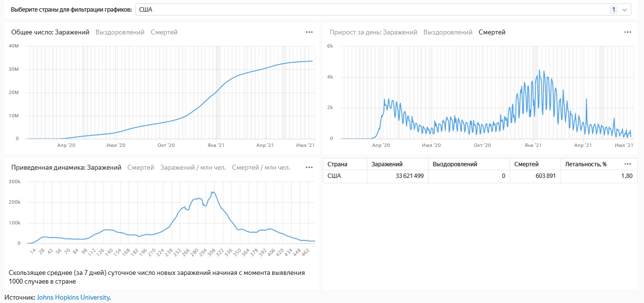Viewport: 644px width, 303px height.
Task: Open the three-dot menu of the total infections chart
Action: point(309,32)
